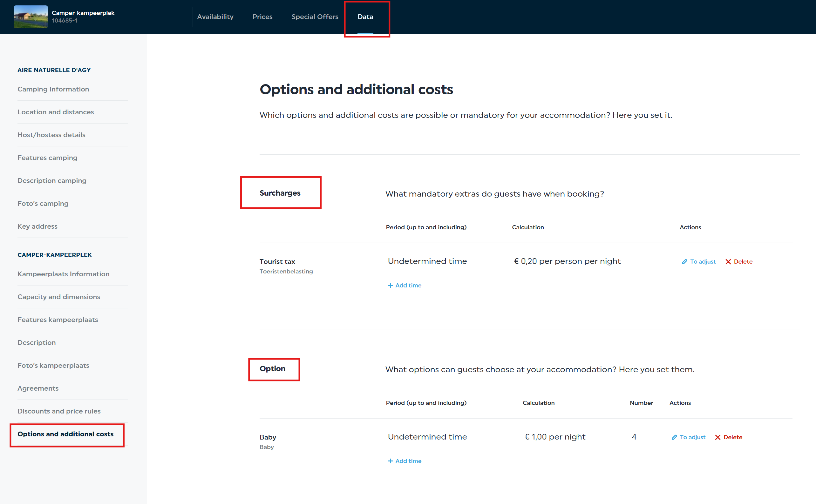Click plus icon under Baby option period

(x=390, y=461)
